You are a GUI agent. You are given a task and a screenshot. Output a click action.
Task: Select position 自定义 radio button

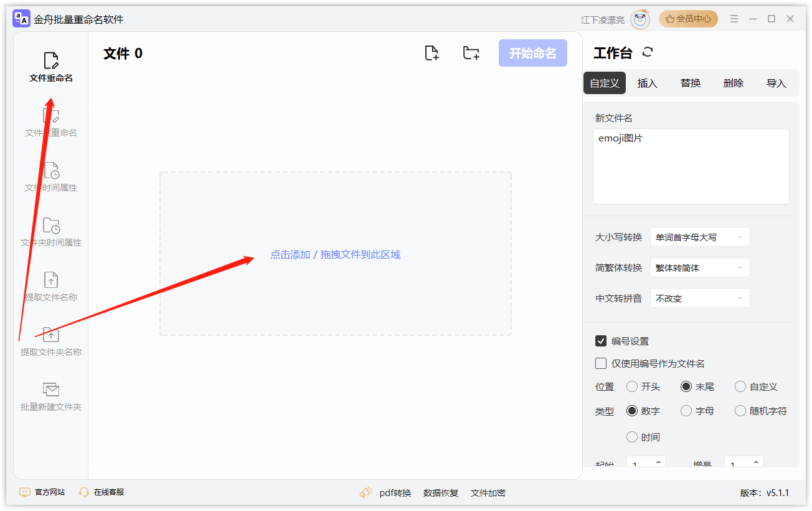tap(740, 386)
